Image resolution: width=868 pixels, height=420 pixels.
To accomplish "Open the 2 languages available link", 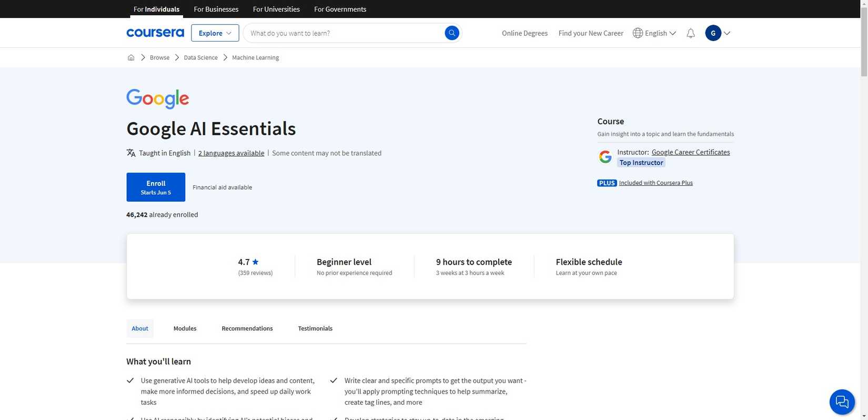I will pyautogui.click(x=231, y=153).
